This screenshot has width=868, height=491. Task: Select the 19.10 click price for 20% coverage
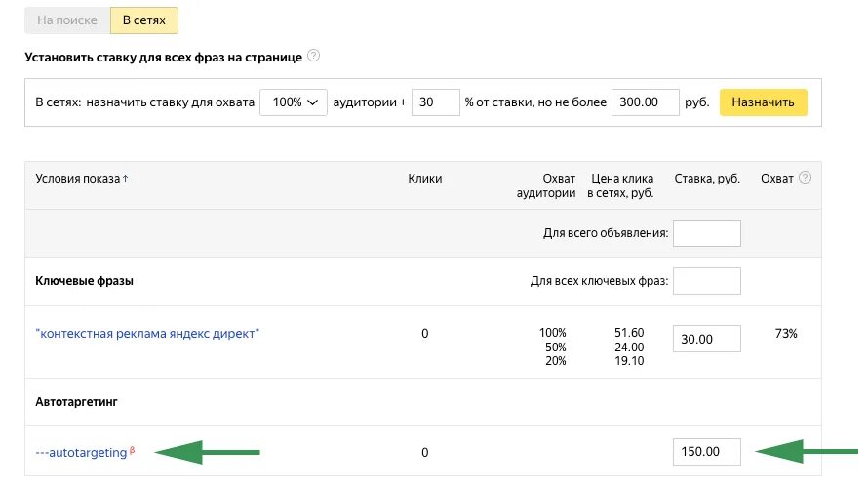pos(630,359)
